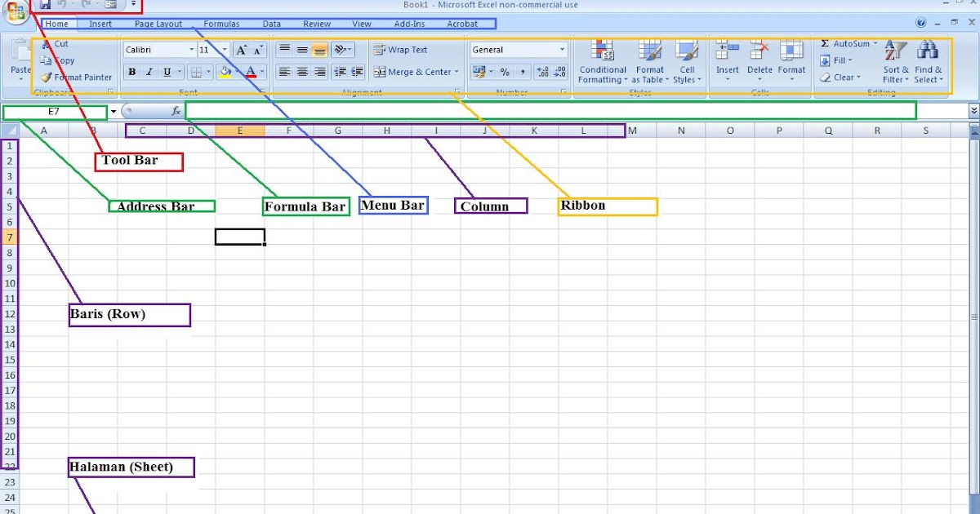Screen dimensions: 980x514
Task: Toggle italic formatting
Action: 149,72
